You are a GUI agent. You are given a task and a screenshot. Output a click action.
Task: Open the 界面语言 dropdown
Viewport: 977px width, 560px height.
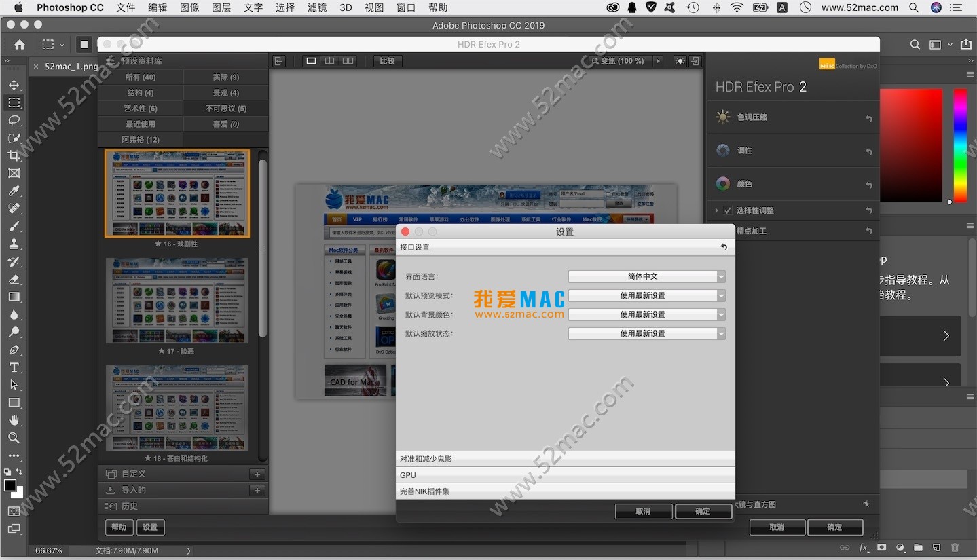click(x=646, y=276)
